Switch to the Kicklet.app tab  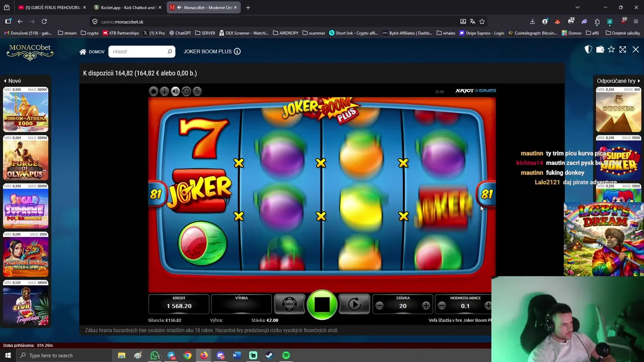[x=127, y=8]
